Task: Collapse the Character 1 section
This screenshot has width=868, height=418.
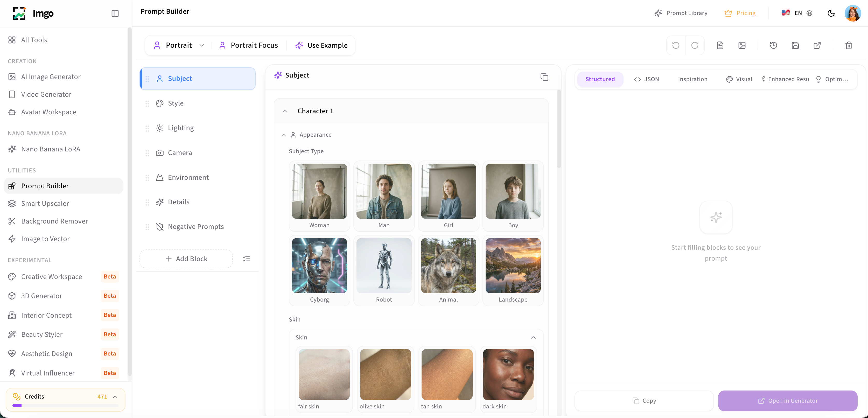Action: click(285, 111)
